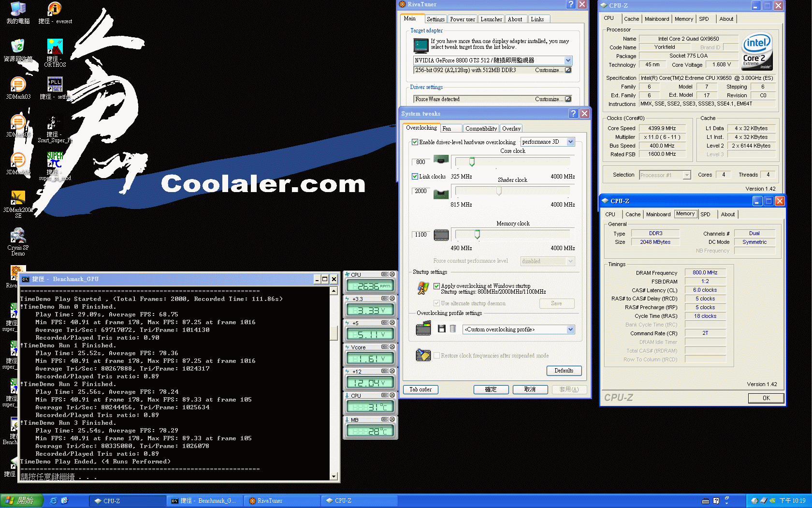Screen dimensions: 812x508
Task: Click the Windows Start button
Action: coord(22,501)
